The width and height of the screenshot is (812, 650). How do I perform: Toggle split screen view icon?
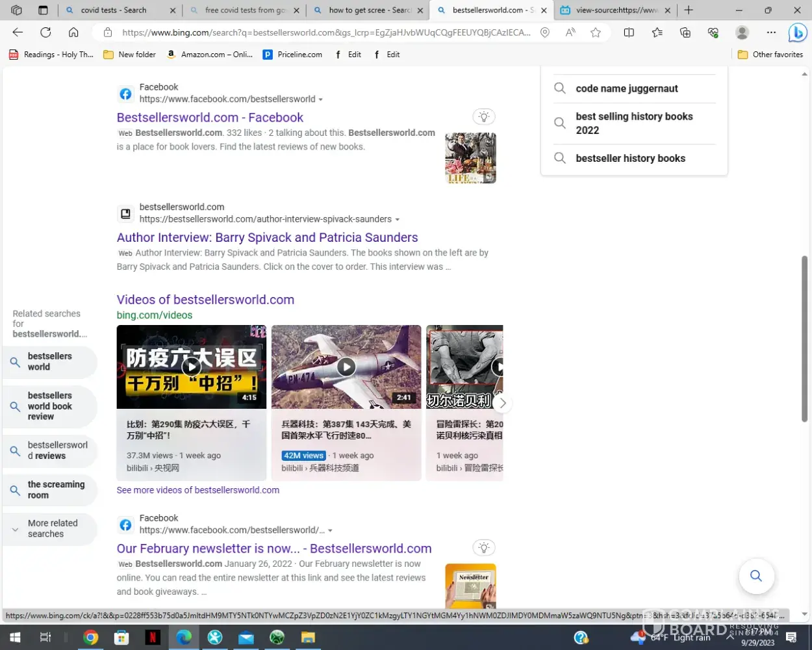click(x=629, y=32)
